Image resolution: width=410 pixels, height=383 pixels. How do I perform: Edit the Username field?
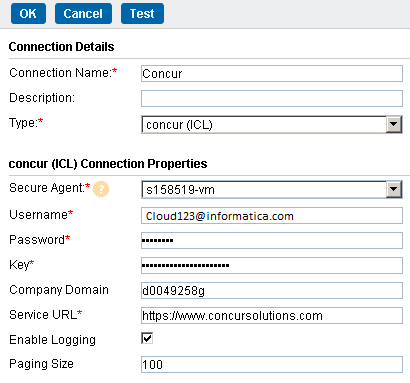pyautogui.click(x=272, y=216)
